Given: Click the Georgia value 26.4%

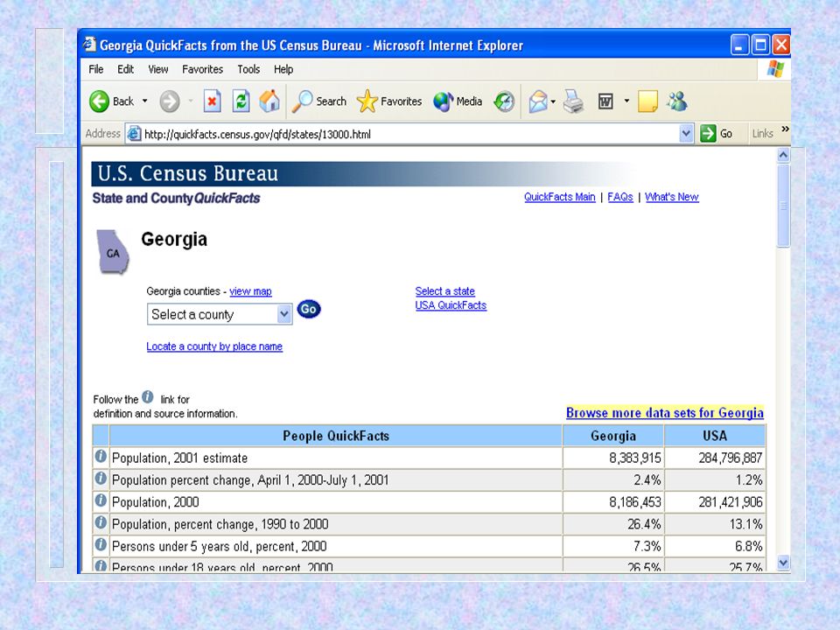Looking at the screenshot, I should pos(645,524).
